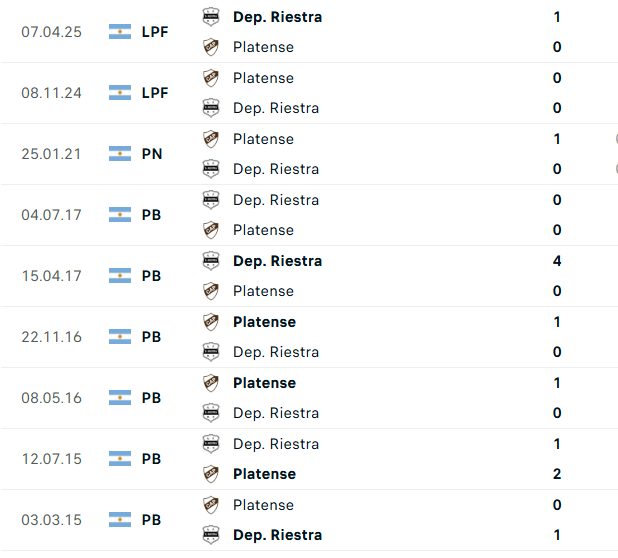Screen dimensions: 618x558
Task: Click Platense crest in 22.11.16 match
Action: click(211, 322)
